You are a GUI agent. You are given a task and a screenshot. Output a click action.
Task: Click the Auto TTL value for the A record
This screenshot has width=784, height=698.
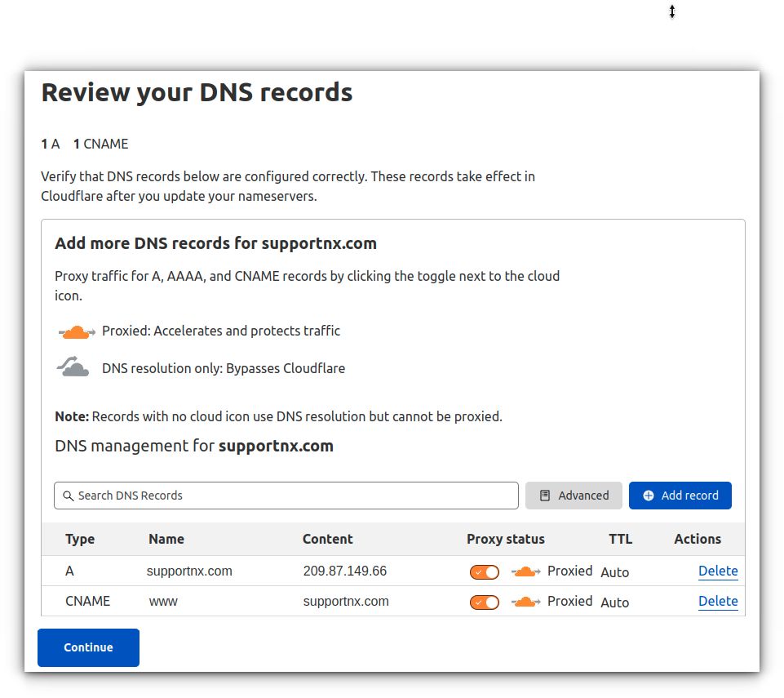pyautogui.click(x=614, y=571)
